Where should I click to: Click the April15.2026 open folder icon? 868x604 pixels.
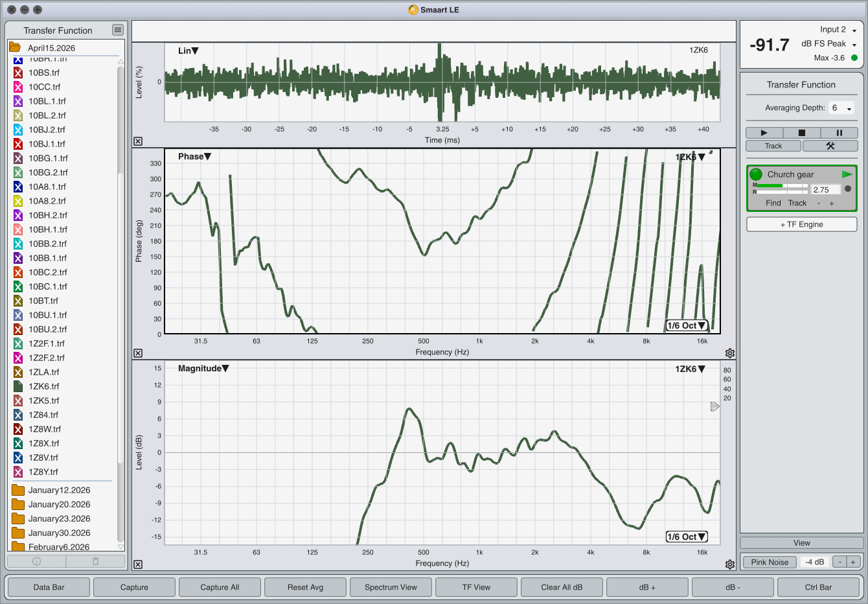(x=14, y=47)
